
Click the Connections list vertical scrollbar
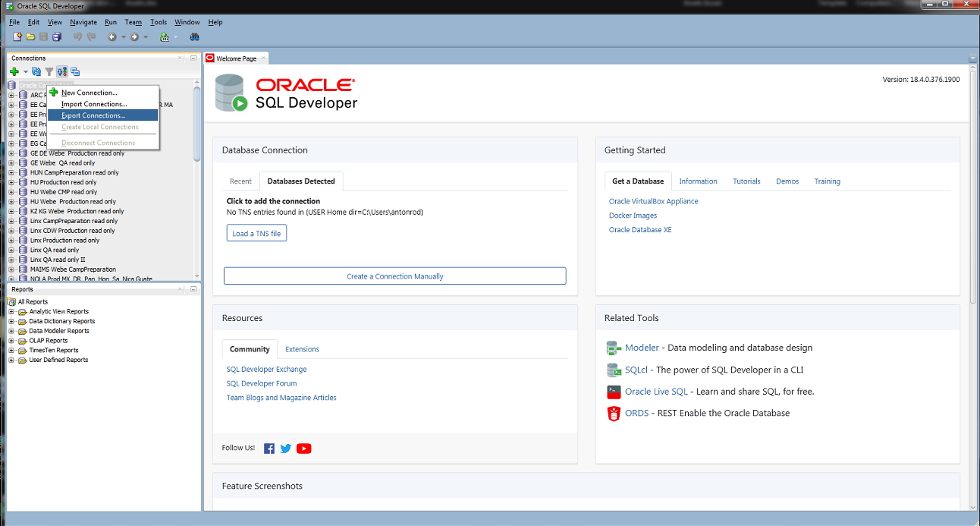[x=197, y=125]
